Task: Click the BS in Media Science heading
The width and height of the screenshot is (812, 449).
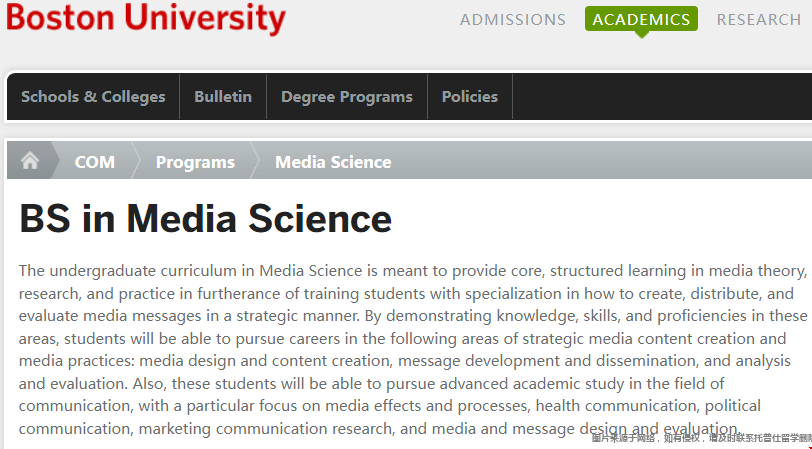Action: point(206,219)
